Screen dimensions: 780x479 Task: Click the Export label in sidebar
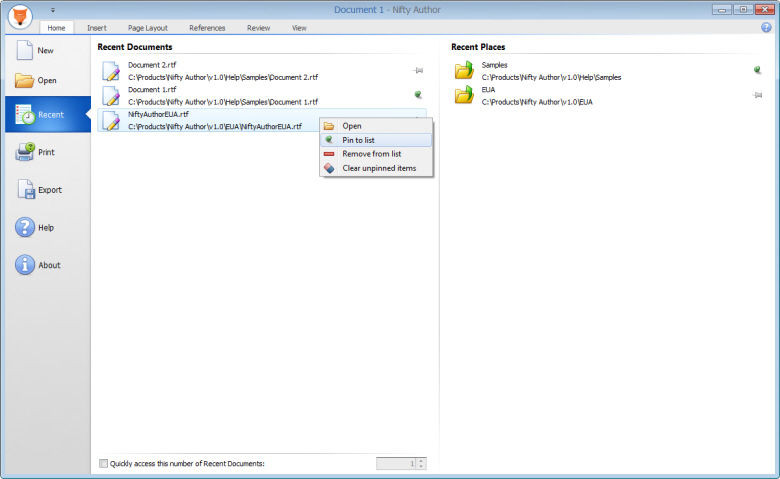point(50,190)
